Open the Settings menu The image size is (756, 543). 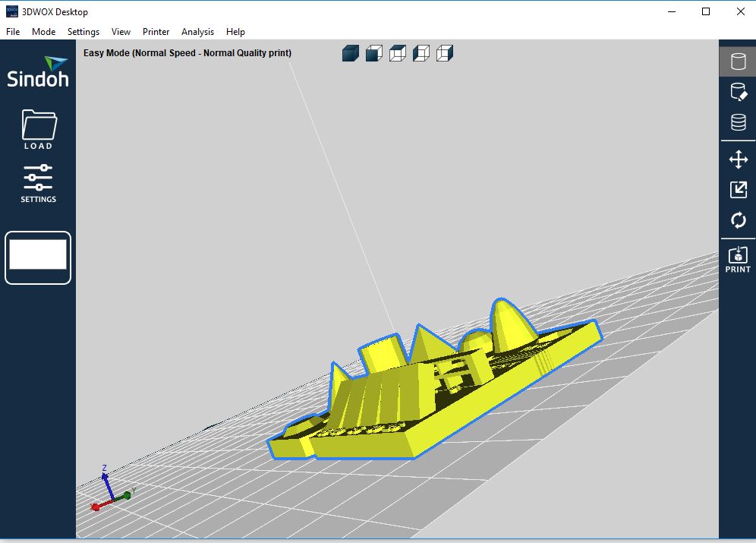click(x=83, y=32)
